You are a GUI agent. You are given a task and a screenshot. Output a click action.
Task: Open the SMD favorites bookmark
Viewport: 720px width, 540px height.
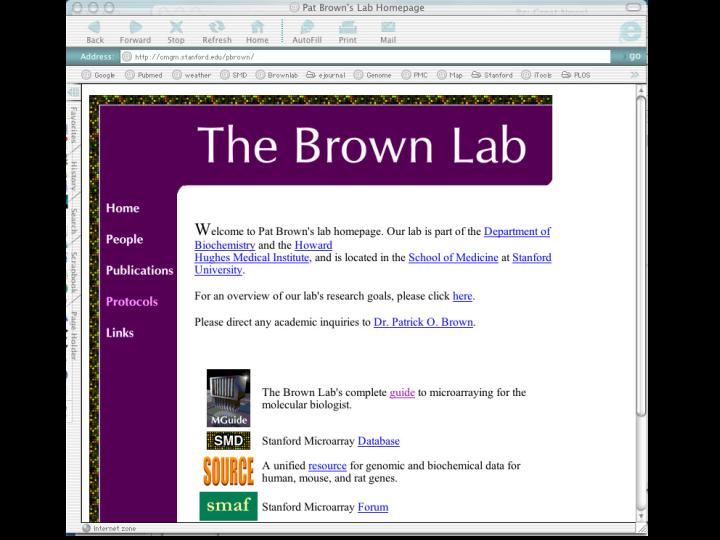pos(234,75)
